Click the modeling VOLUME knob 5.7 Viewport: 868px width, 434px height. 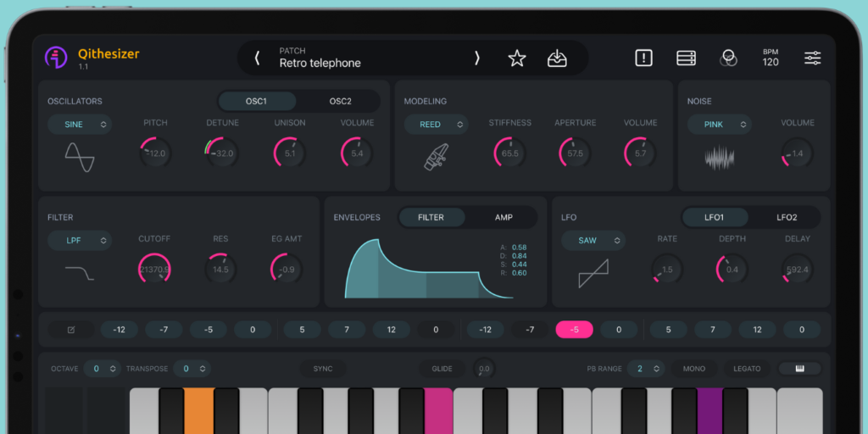[641, 153]
